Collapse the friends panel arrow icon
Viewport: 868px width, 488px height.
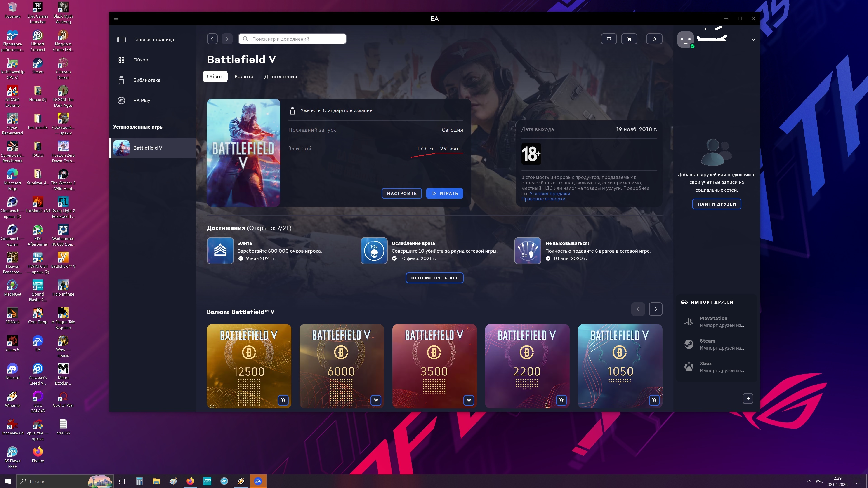click(x=748, y=398)
